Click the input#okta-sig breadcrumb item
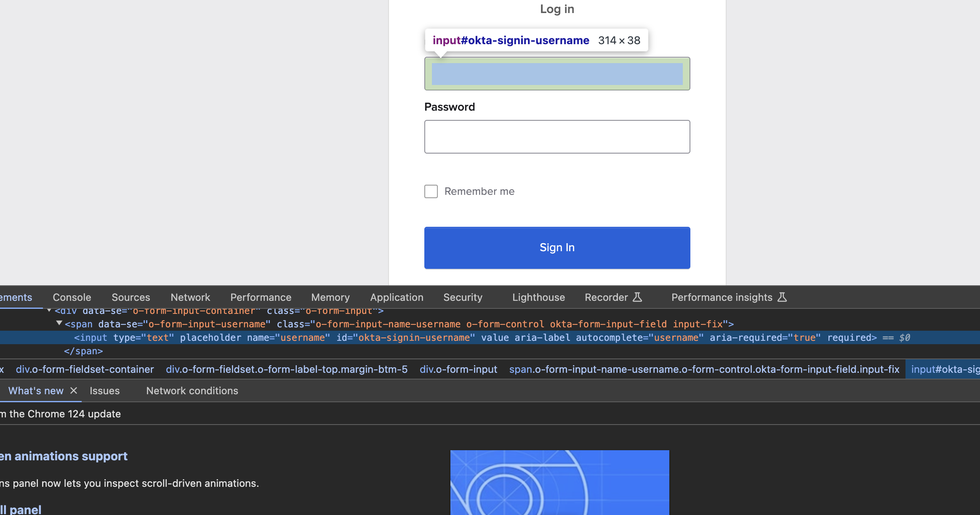This screenshot has width=980, height=515. [x=944, y=369]
